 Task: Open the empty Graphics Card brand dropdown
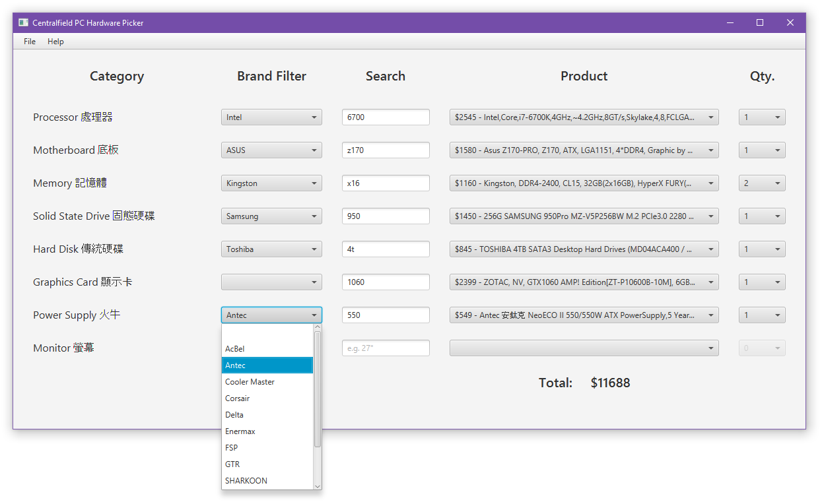click(x=271, y=282)
